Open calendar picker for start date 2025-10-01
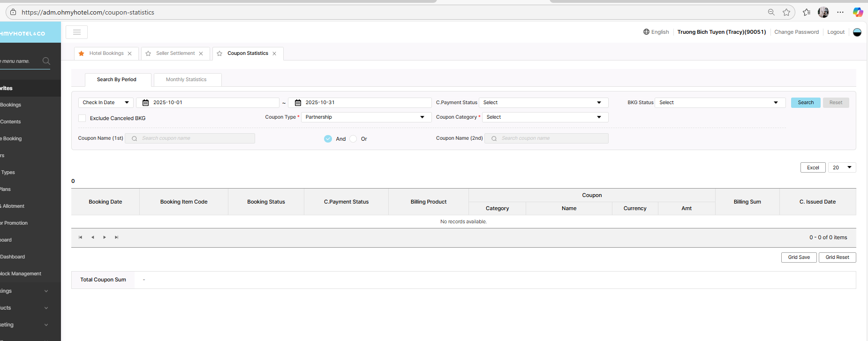Image resolution: width=868 pixels, height=341 pixels. pos(146,103)
